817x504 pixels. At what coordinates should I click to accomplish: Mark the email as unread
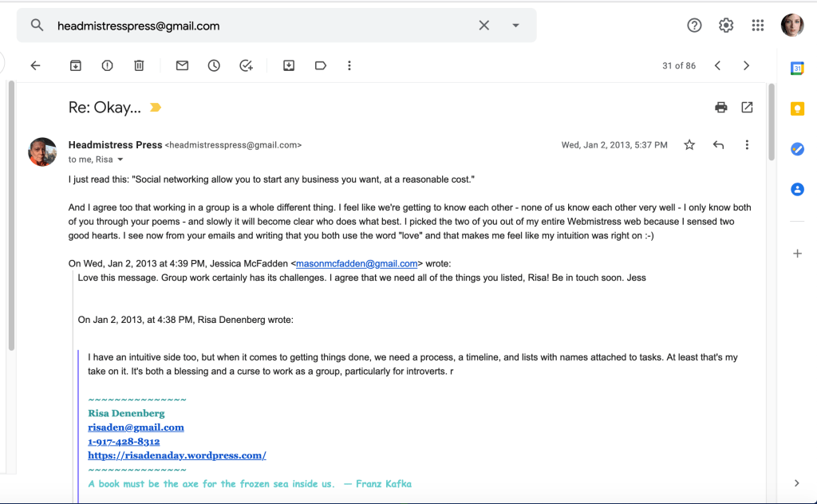pyautogui.click(x=182, y=65)
